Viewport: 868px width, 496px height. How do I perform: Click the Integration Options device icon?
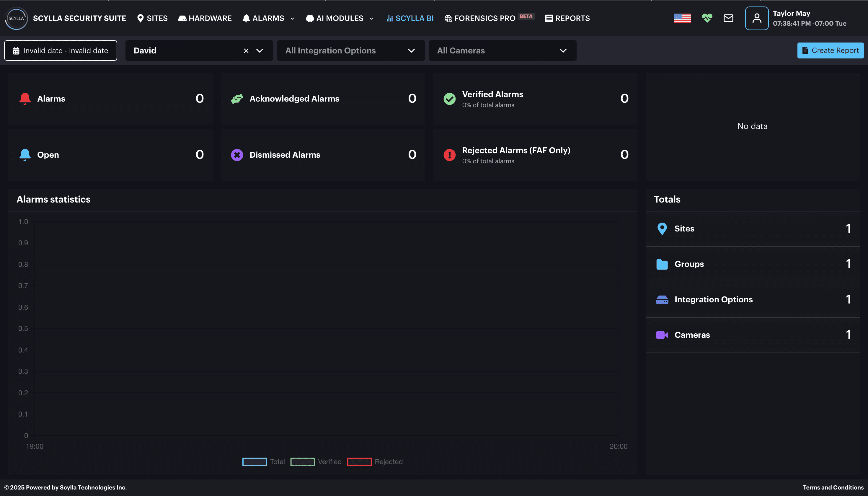click(x=662, y=300)
